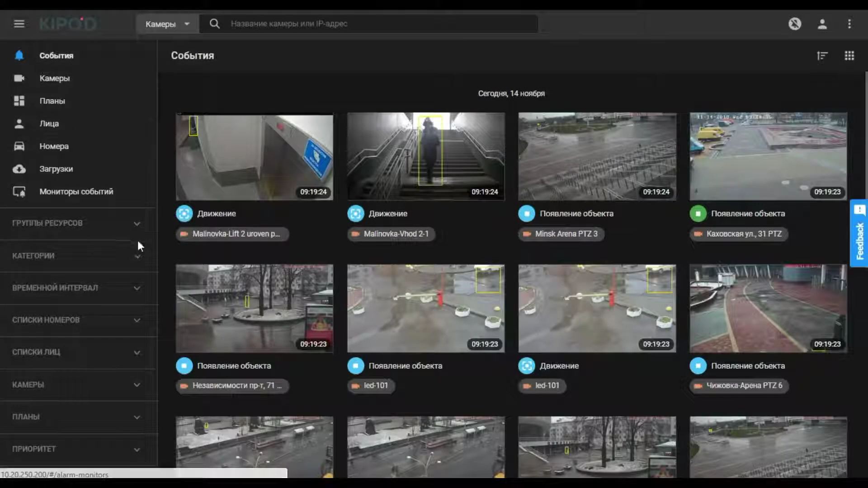Click green object icon of Каховская event
The image size is (868, 488).
point(698,214)
